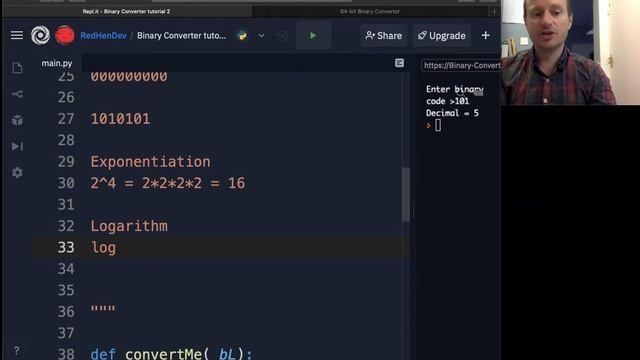Click the console input prompt cursor
This screenshot has width=640, height=360.
pos(438,125)
